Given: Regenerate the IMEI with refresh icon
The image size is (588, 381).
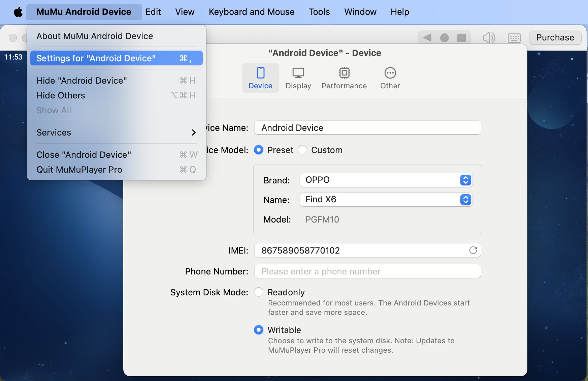Looking at the screenshot, I should point(473,250).
